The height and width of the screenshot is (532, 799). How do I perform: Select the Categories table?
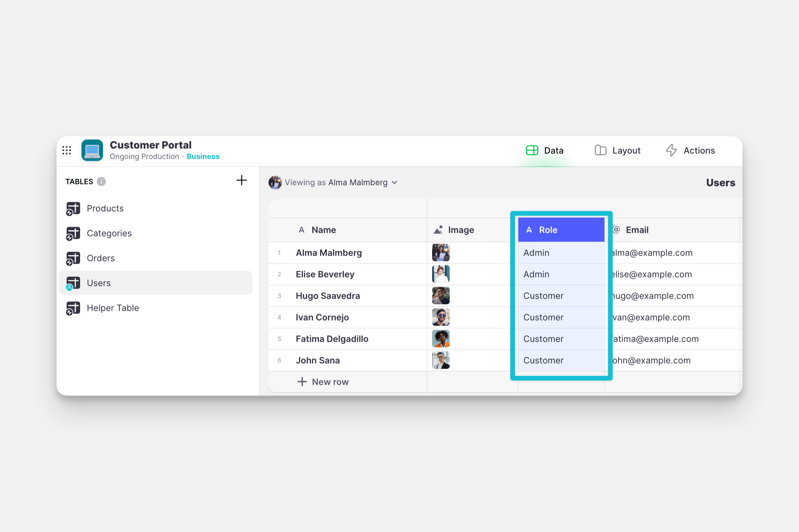[109, 233]
